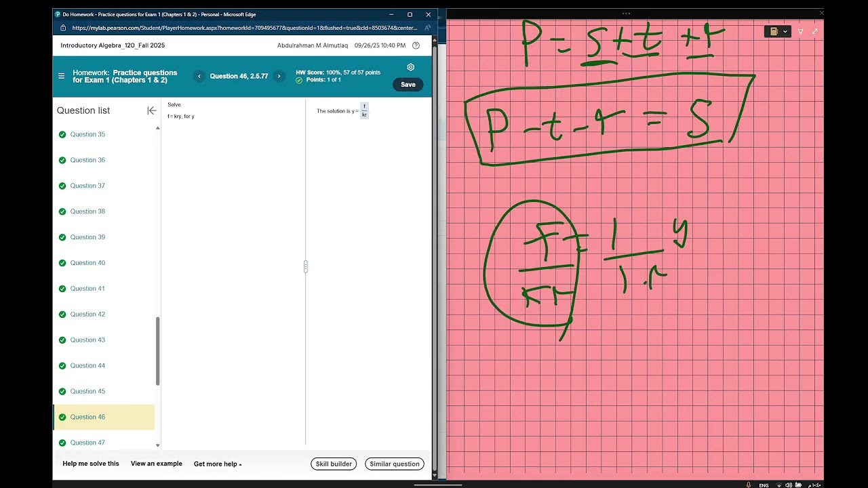Click Help me solve this
This screenshot has height=488, width=868.
tap(91, 464)
